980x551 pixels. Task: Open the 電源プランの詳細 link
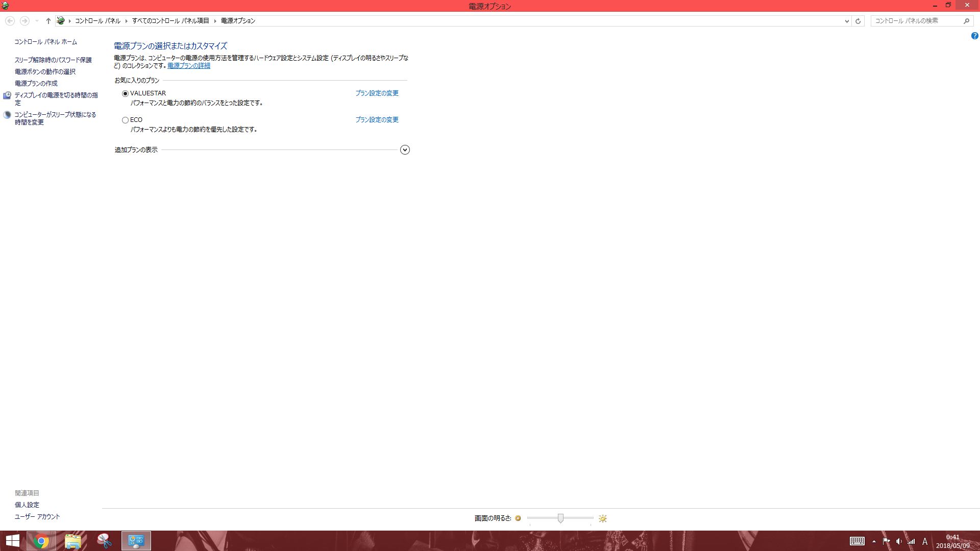tap(189, 66)
